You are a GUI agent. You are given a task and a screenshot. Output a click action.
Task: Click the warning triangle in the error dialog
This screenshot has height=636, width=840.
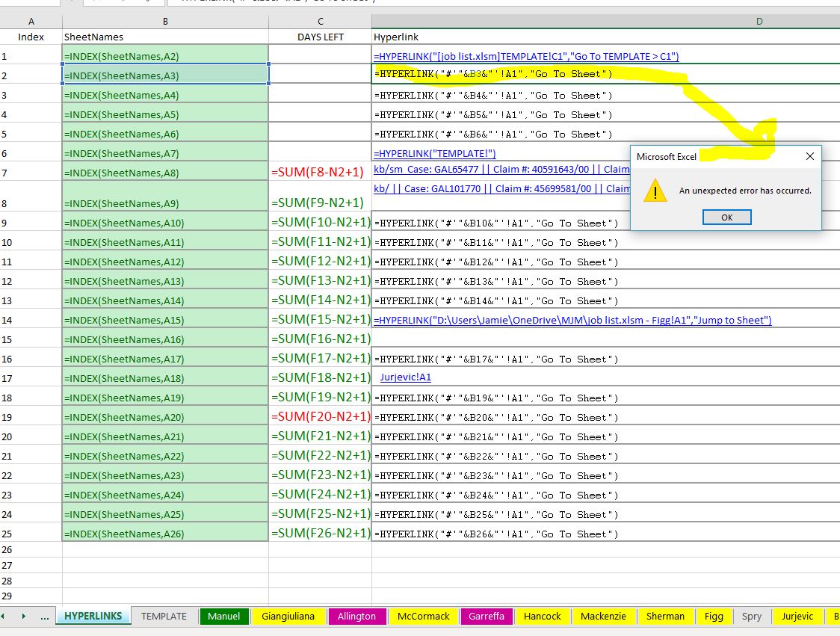655,191
